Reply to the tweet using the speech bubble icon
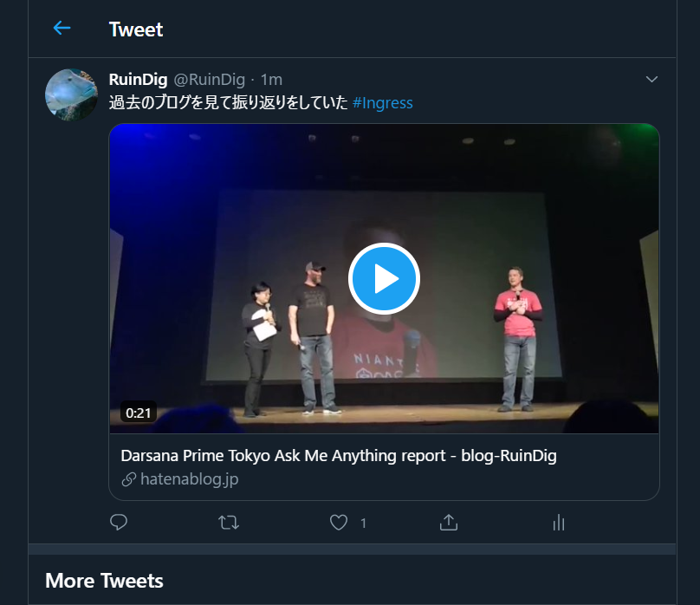 coord(119,522)
